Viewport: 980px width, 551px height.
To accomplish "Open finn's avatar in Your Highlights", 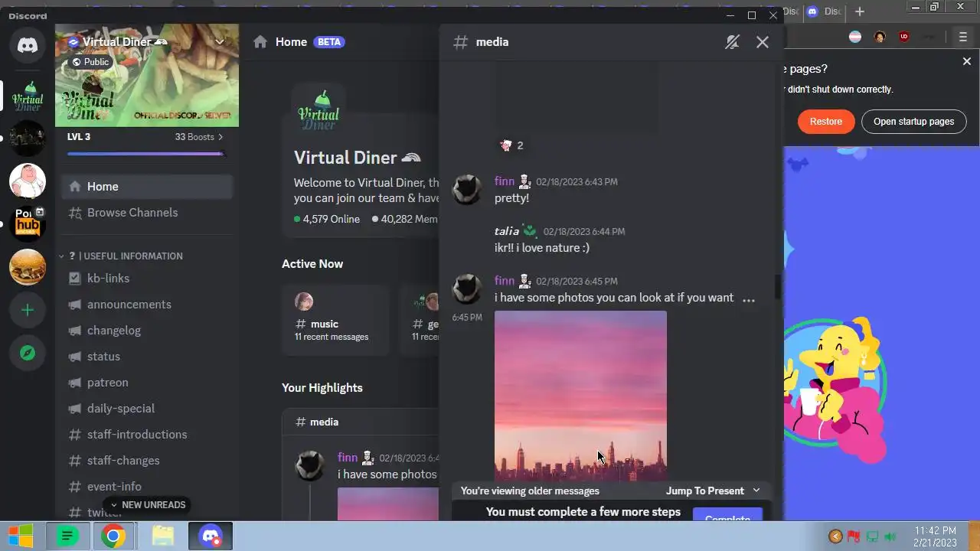I will coord(310,465).
